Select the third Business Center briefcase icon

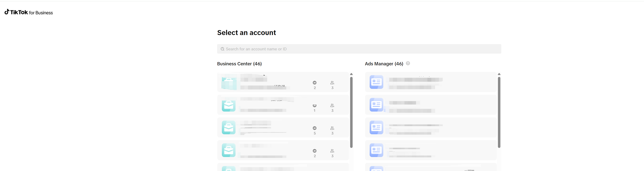click(228, 127)
